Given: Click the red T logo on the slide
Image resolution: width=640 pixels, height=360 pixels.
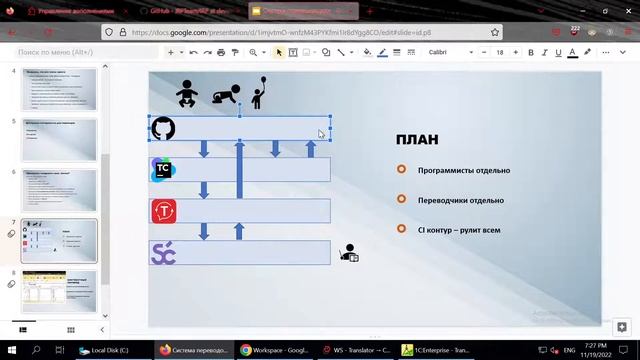Looking at the screenshot, I should pyautogui.click(x=164, y=211).
